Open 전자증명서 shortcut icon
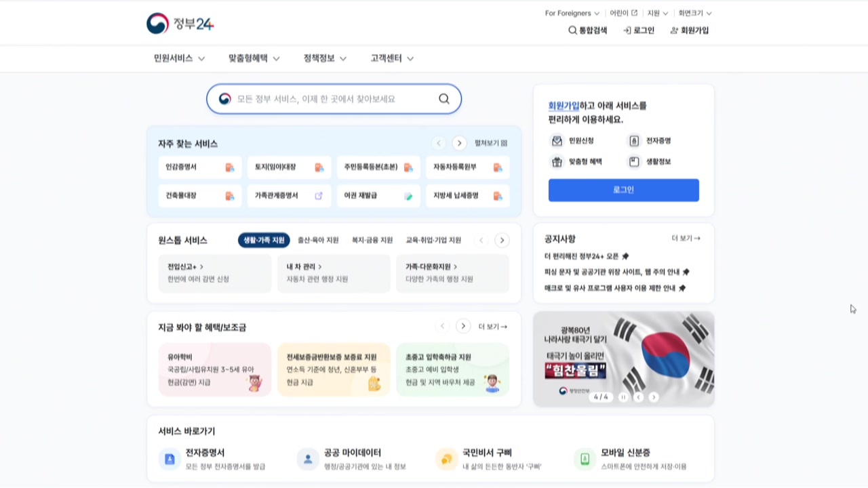This screenshot has height=488, width=868. click(170, 459)
